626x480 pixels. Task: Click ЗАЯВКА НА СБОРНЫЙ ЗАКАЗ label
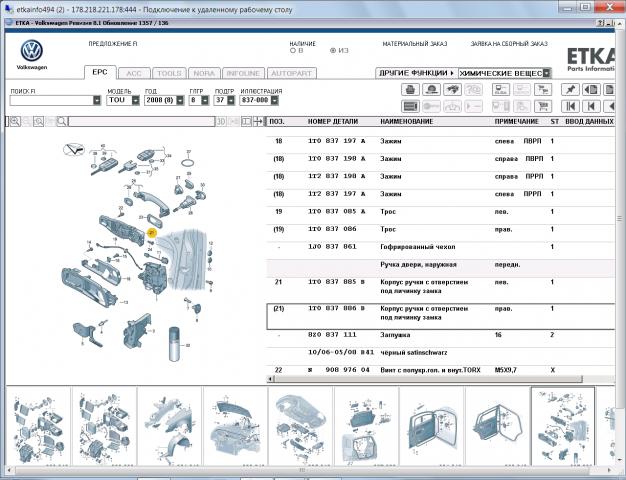pos(509,44)
